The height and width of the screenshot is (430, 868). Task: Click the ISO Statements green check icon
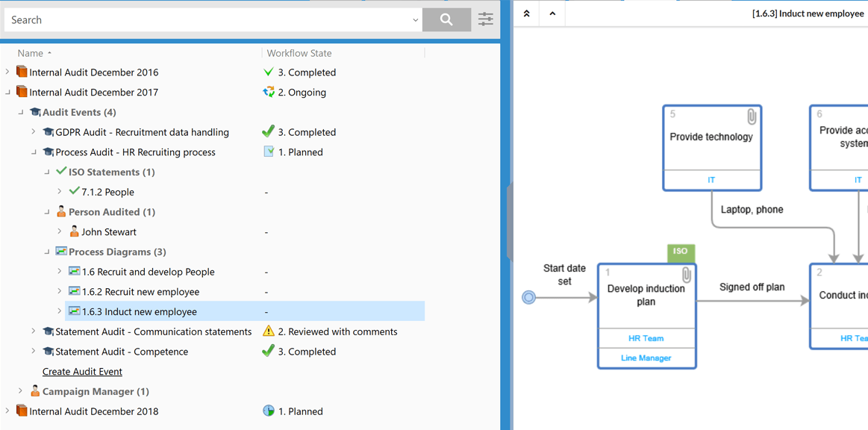[61, 172]
